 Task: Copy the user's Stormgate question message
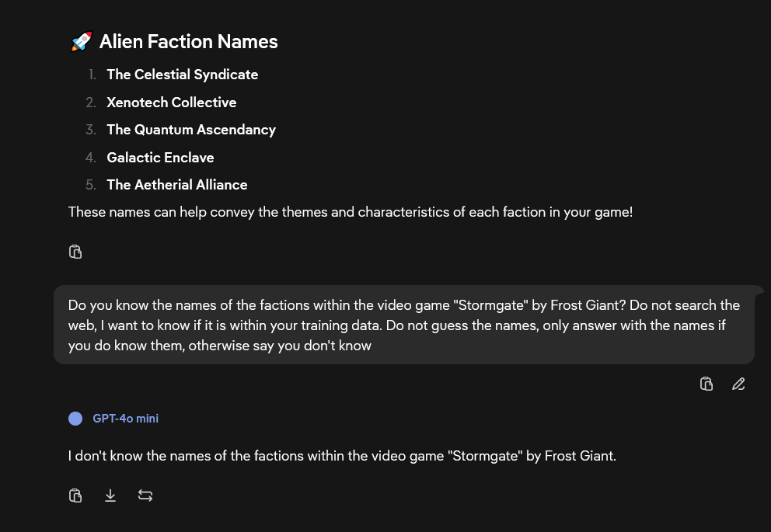point(706,384)
